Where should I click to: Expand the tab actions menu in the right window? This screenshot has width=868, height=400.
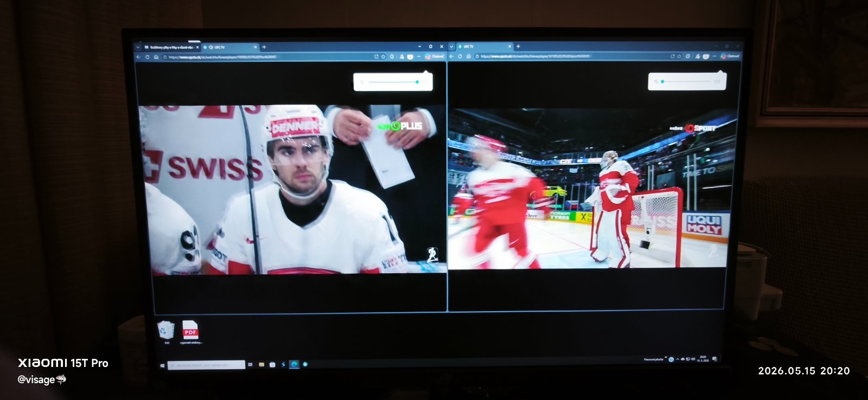[x=451, y=47]
